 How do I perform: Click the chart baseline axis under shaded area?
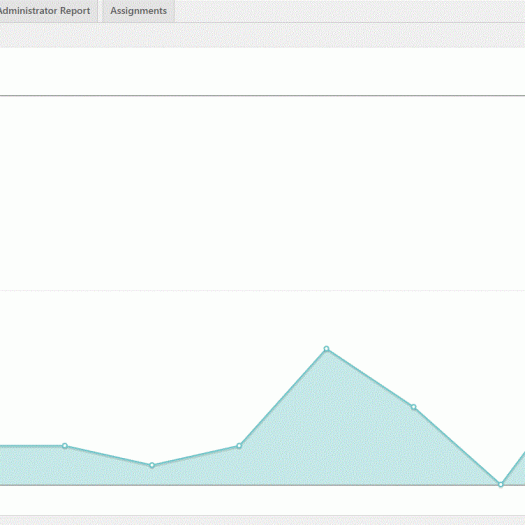click(x=262, y=485)
